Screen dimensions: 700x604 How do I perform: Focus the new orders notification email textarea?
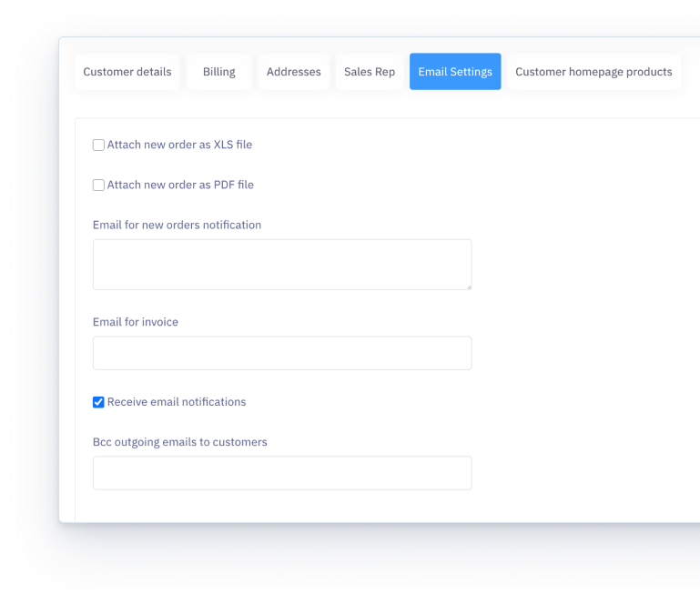[x=282, y=265]
